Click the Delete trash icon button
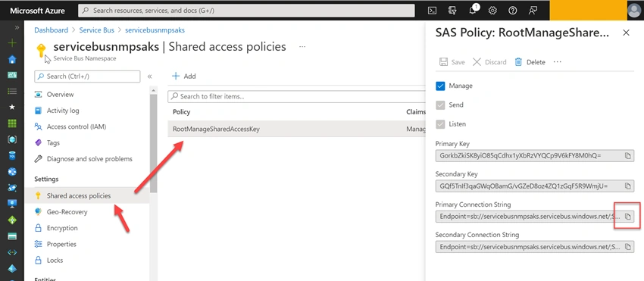Image resolution: width=644 pixels, height=281 pixels. (530, 62)
